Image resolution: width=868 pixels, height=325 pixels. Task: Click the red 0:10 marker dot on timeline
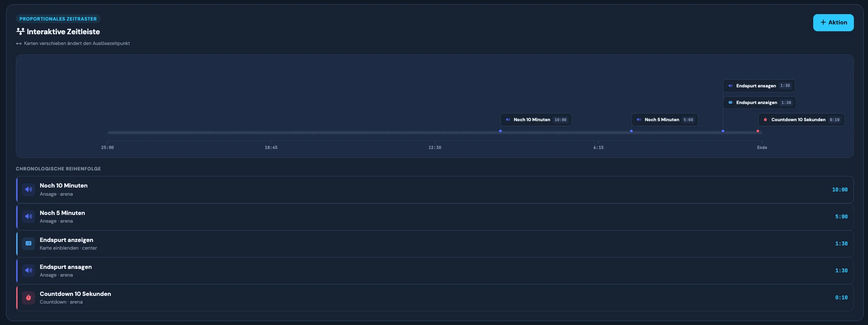758,131
